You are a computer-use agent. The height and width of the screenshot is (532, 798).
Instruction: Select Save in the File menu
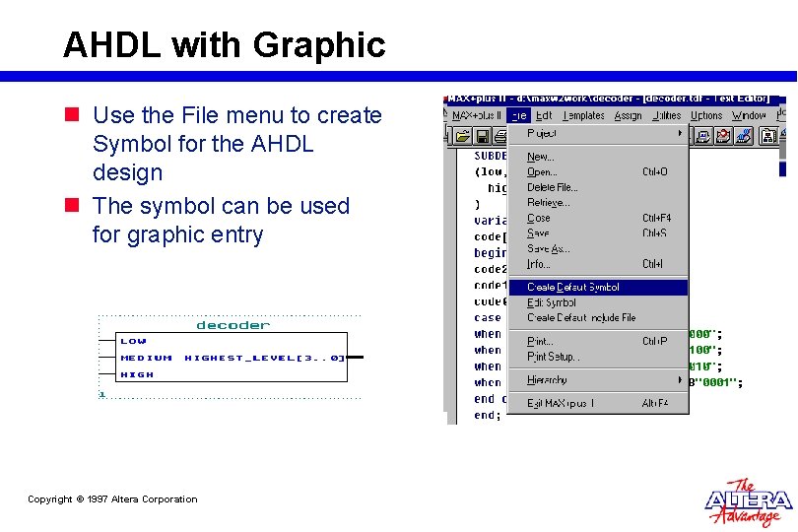[599, 233]
